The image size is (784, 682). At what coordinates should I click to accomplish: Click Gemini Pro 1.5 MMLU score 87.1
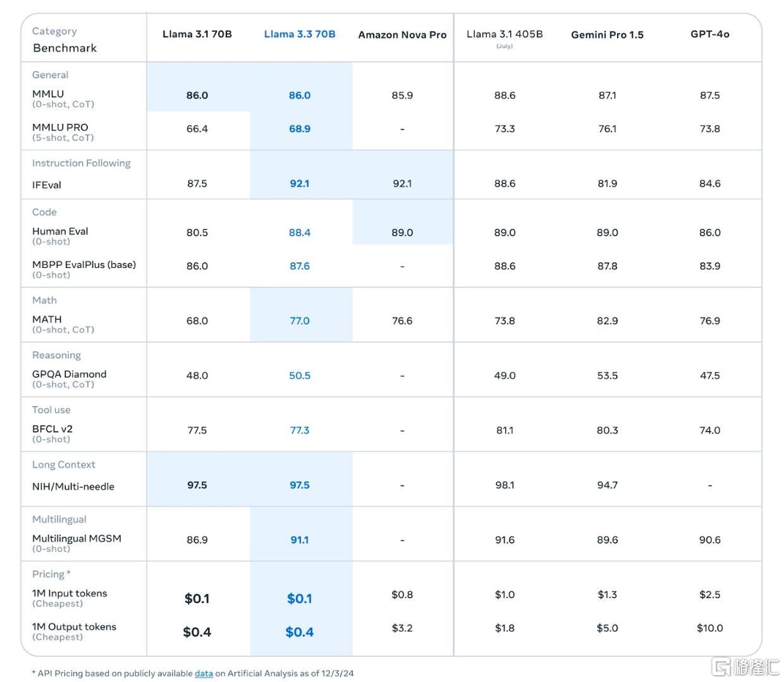pyautogui.click(x=607, y=95)
